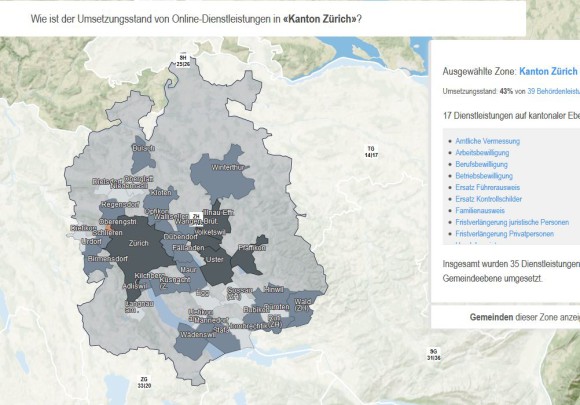580x405 pixels.
Task: Open the Amtliche Vermessung service link
Action: point(487,141)
